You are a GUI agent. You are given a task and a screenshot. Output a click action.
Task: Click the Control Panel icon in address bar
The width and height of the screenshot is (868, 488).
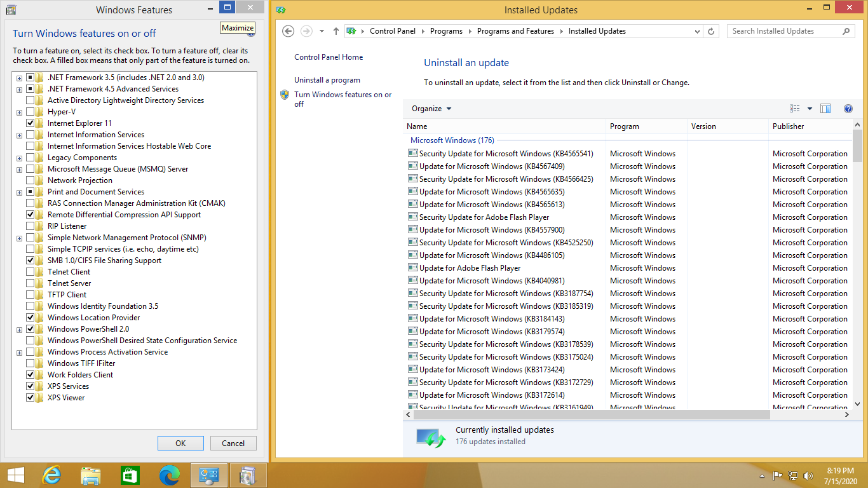click(351, 31)
